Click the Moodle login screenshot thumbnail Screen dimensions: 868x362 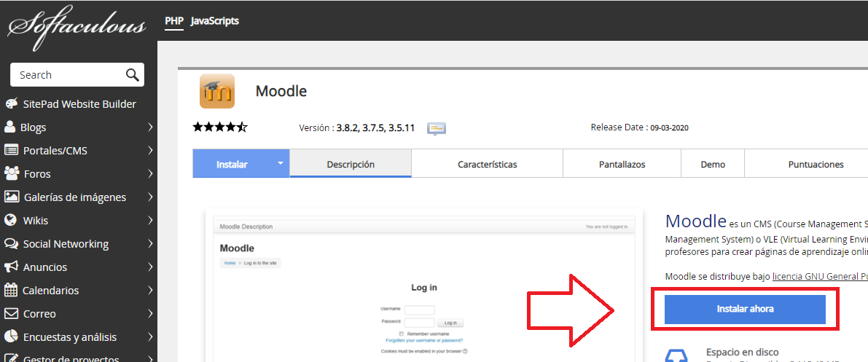click(x=423, y=286)
